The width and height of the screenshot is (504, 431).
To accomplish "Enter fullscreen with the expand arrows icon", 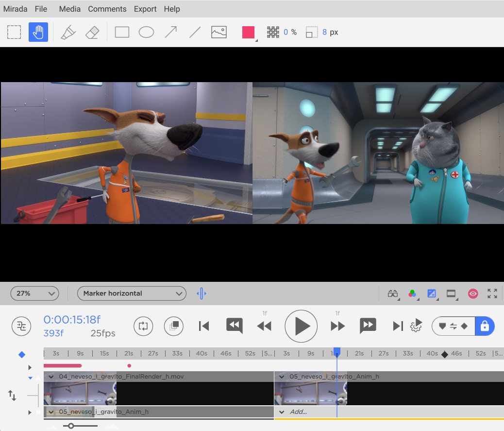I will tap(492, 293).
